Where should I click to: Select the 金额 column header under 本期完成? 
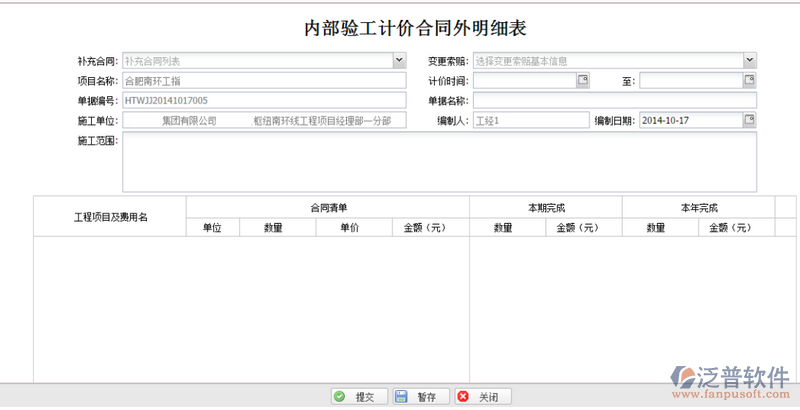click(577, 228)
